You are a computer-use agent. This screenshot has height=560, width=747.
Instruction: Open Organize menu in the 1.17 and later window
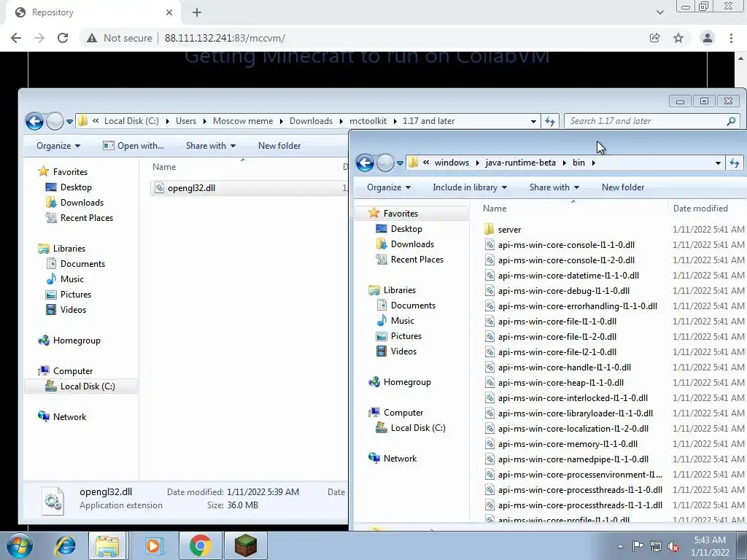pyautogui.click(x=58, y=146)
